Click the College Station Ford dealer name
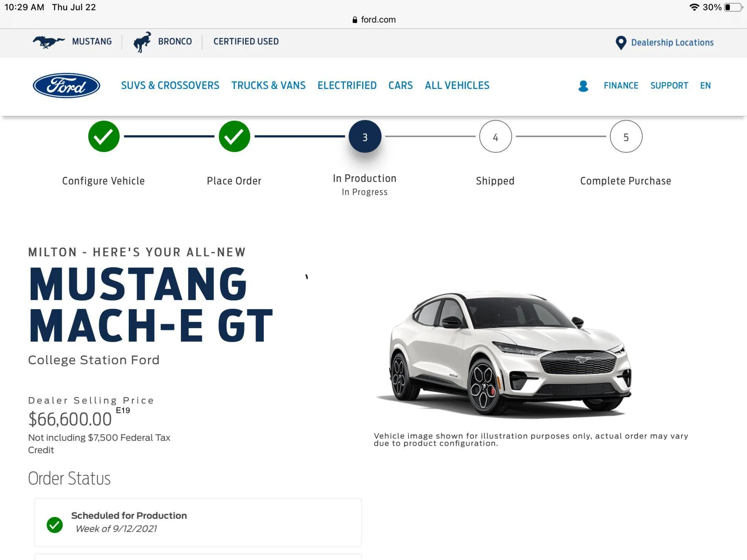The height and width of the screenshot is (560, 747). pyautogui.click(x=94, y=360)
